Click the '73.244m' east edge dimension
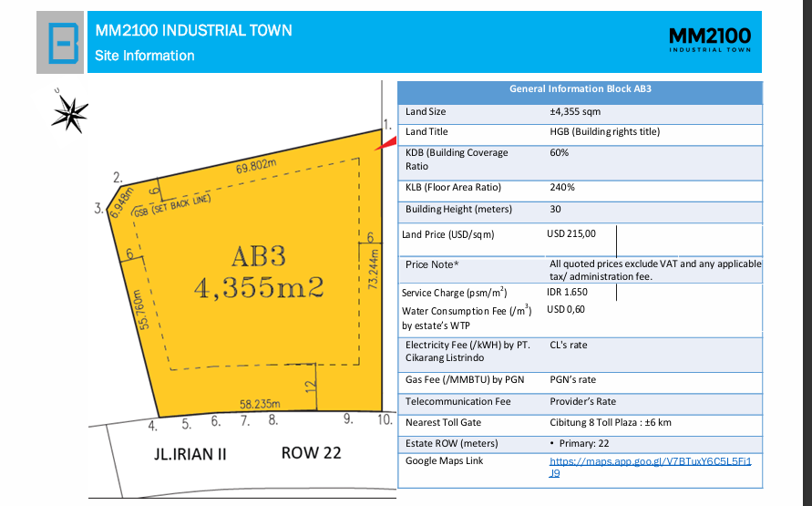Image resolution: width=812 pixels, height=506 pixels. click(374, 269)
